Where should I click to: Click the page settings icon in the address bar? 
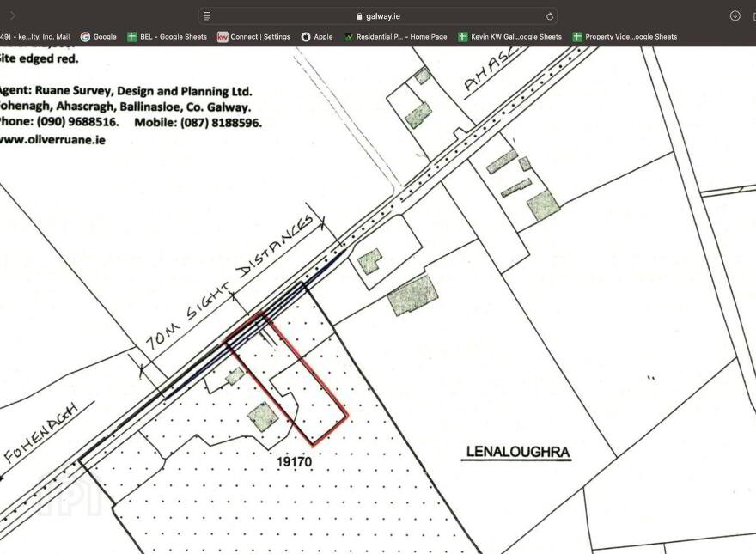(x=207, y=16)
